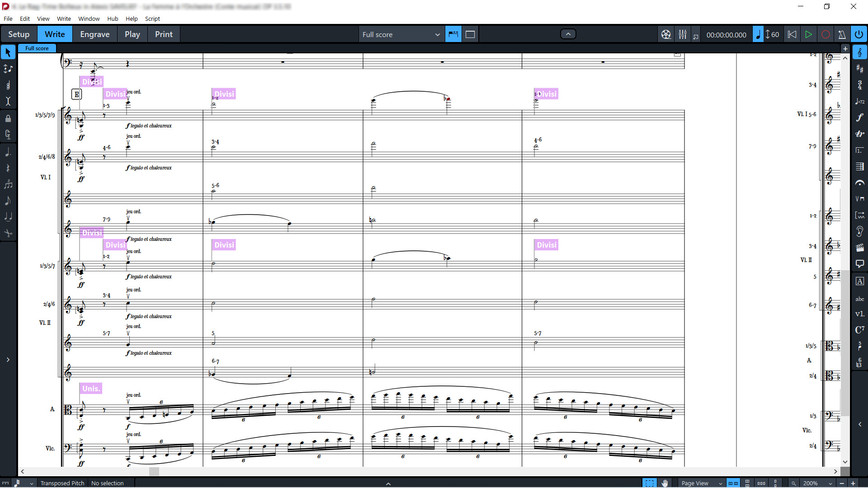The width and height of the screenshot is (868, 488).
Task: Toggle dotted notes button
Action: tap(8, 152)
